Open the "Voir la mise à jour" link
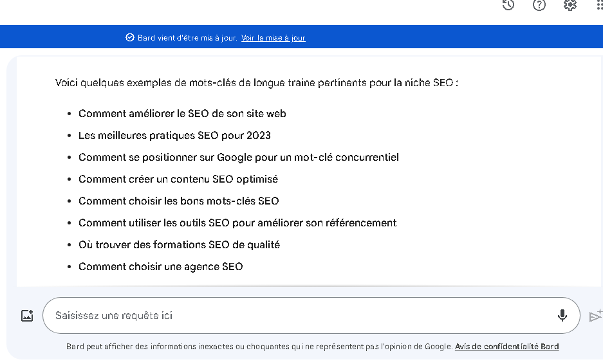This screenshot has width=603, height=364. (273, 38)
